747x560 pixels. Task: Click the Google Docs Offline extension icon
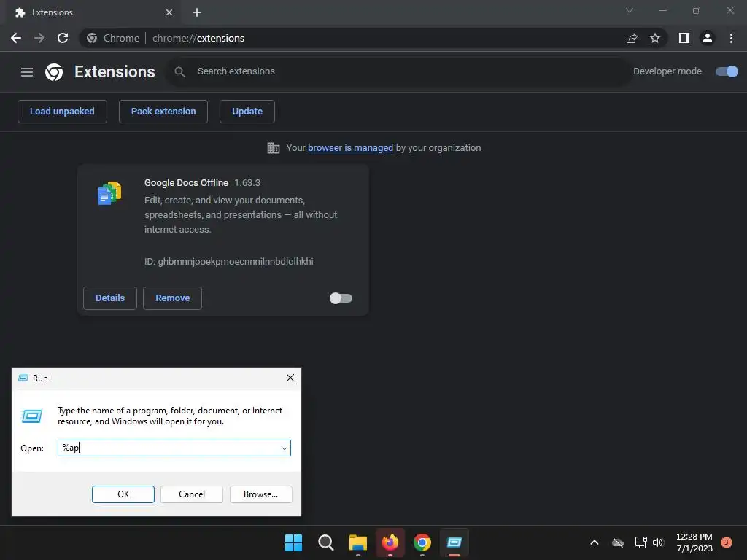click(x=109, y=192)
